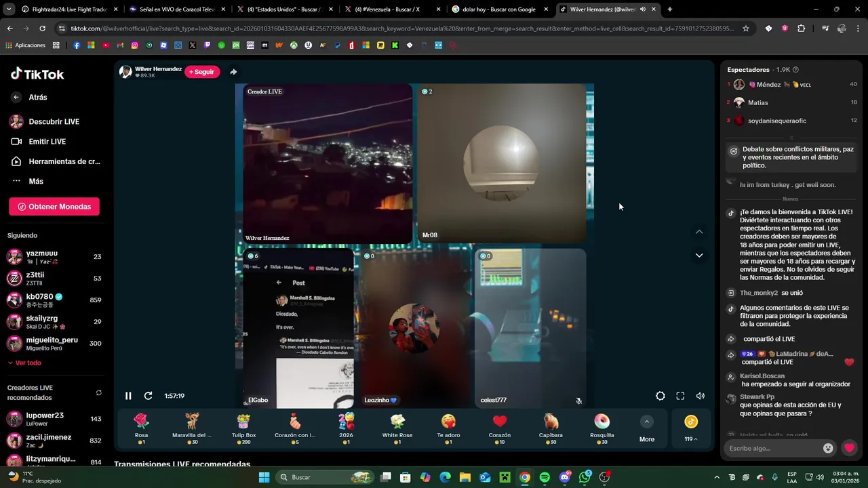Screen dimensions: 868x488
Task: Send the Tulip Box gift
Action: [x=243, y=428]
